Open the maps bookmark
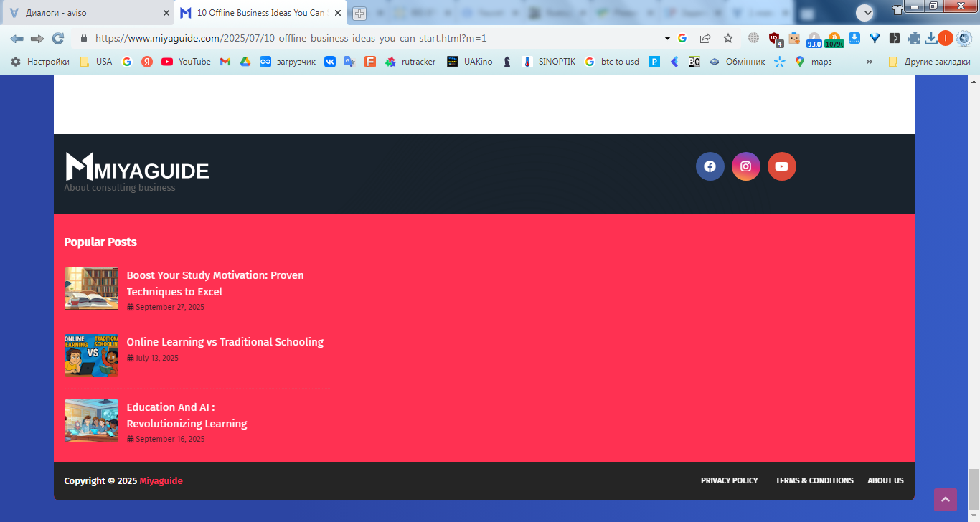Image resolution: width=980 pixels, height=522 pixels. coord(814,62)
